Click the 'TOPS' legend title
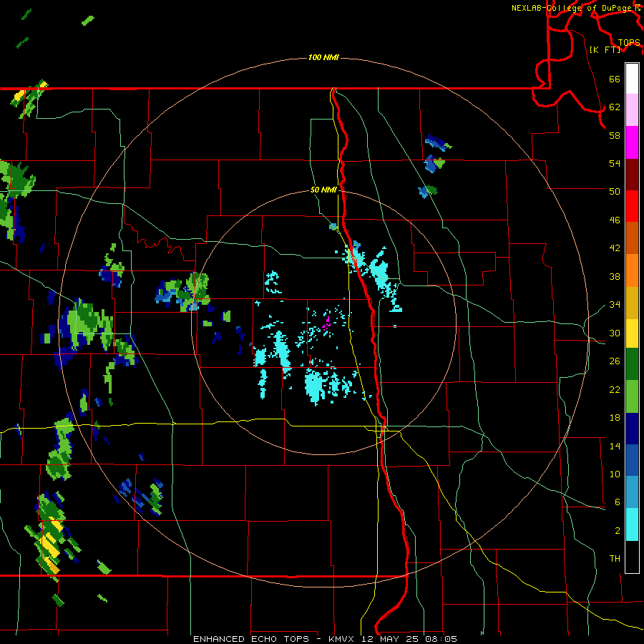The height and width of the screenshot is (644, 644). (629, 43)
